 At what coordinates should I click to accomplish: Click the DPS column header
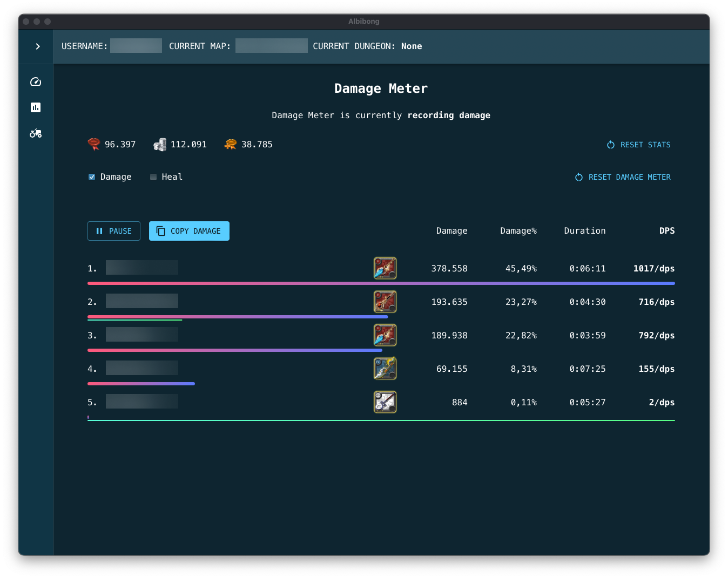point(667,231)
